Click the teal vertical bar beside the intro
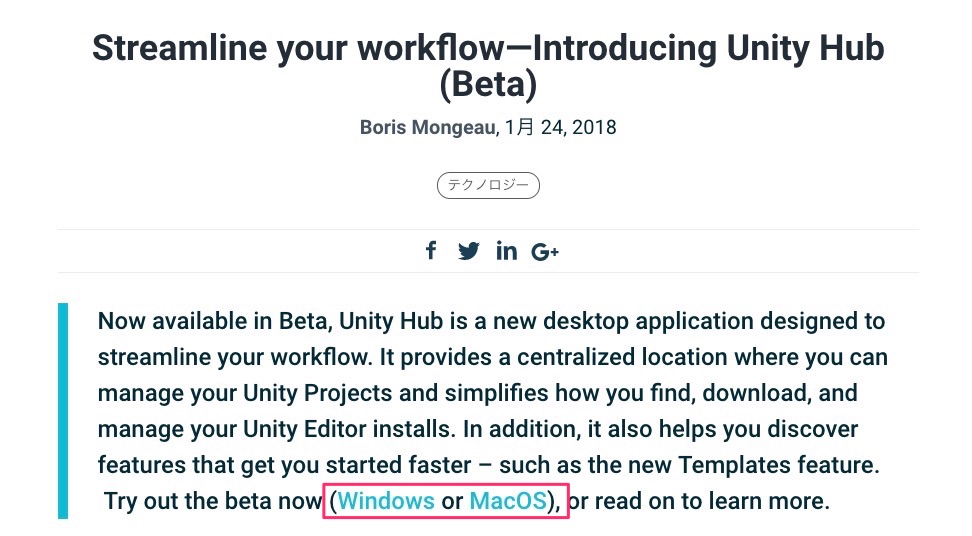 click(63, 411)
